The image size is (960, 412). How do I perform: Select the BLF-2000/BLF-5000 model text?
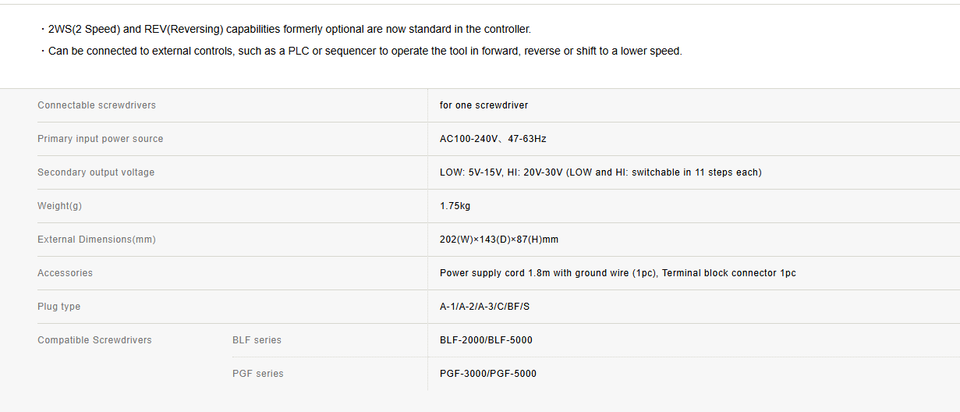click(486, 340)
